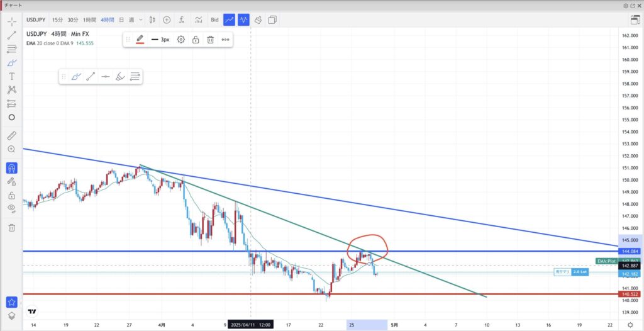
Task: Select the text annotation tool
Action: [x=11, y=76]
